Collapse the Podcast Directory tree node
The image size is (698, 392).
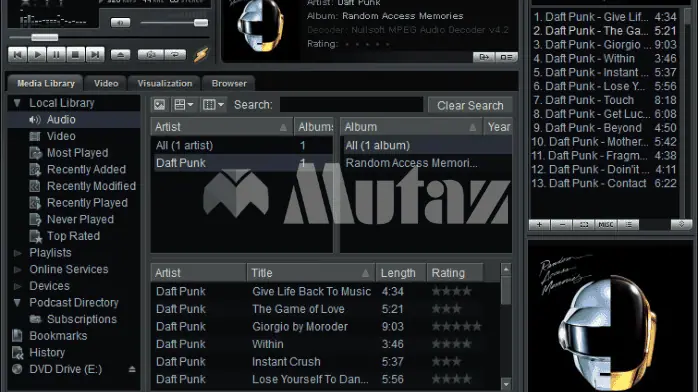pyautogui.click(x=17, y=303)
